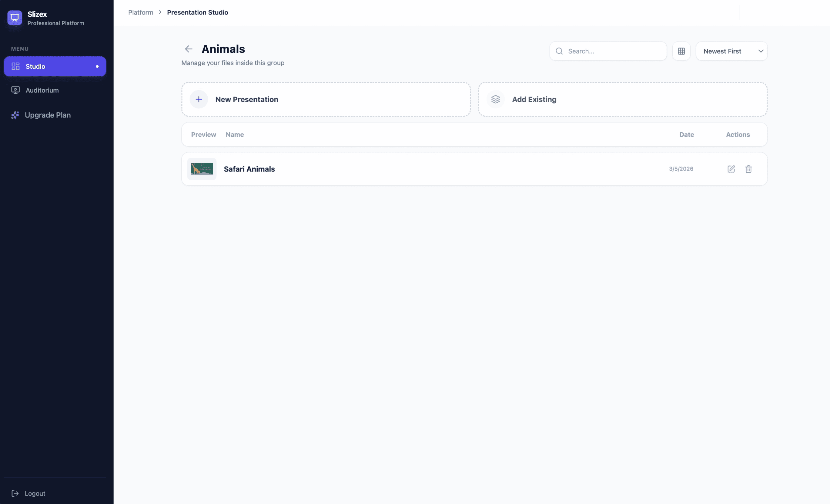Click the plus icon on New Presentation
The height and width of the screenshot is (504, 830).
coord(199,99)
